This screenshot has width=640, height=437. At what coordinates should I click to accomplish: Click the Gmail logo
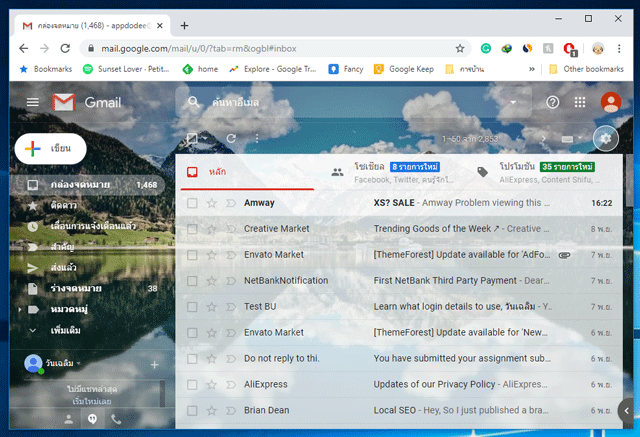(x=87, y=102)
